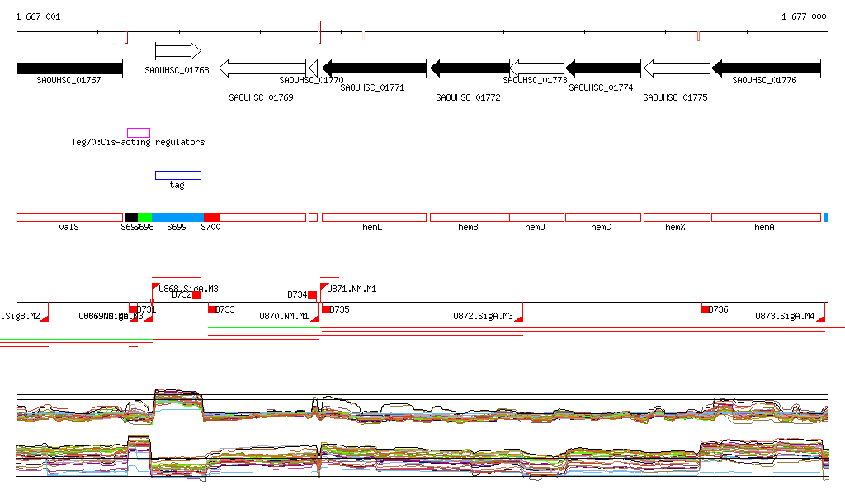The height and width of the screenshot is (504, 845).
Task: Click the small SAOUHSC_01770 triangle gene
Action: click(313, 68)
